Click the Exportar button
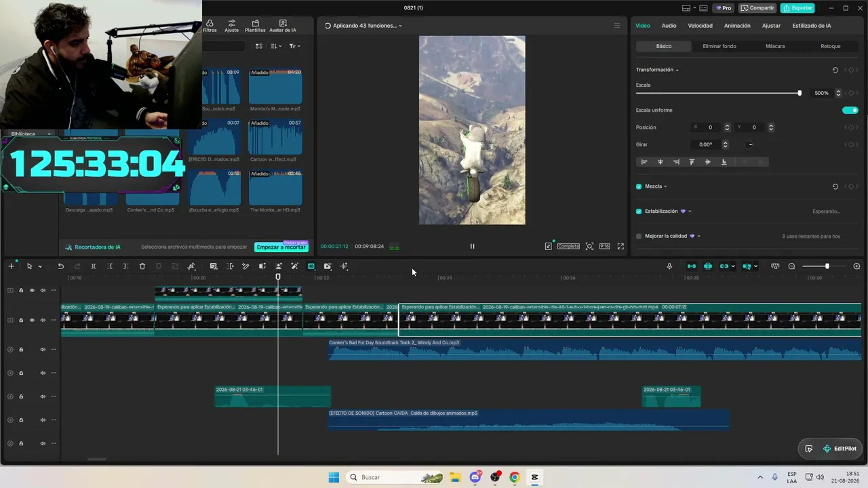868x488 pixels. (x=797, y=8)
